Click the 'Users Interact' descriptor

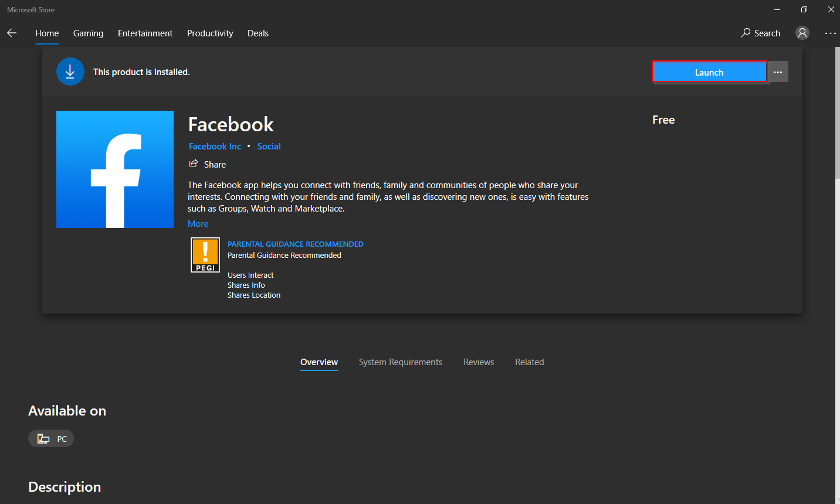[250, 275]
